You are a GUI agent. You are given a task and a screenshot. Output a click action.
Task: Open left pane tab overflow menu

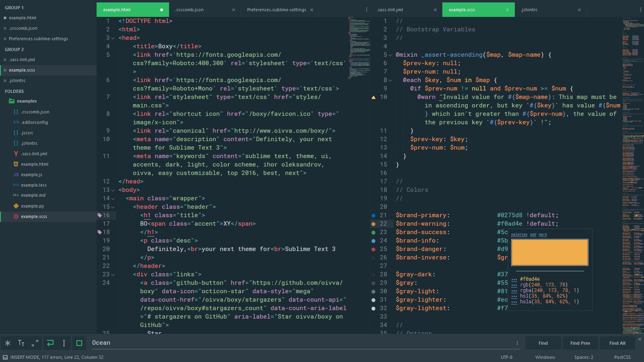click(x=366, y=10)
